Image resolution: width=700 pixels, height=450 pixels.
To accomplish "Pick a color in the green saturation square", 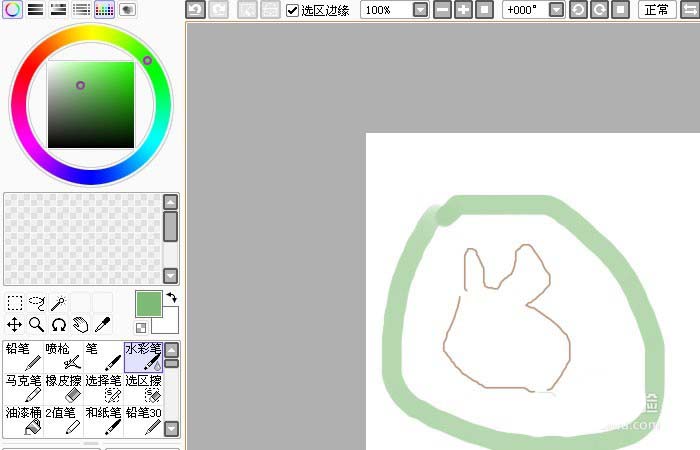I will coord(91,104).
